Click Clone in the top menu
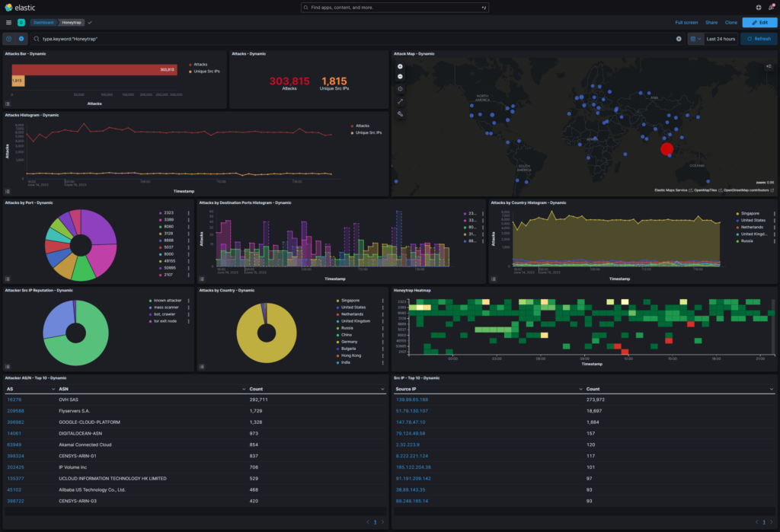 (731, 22)
